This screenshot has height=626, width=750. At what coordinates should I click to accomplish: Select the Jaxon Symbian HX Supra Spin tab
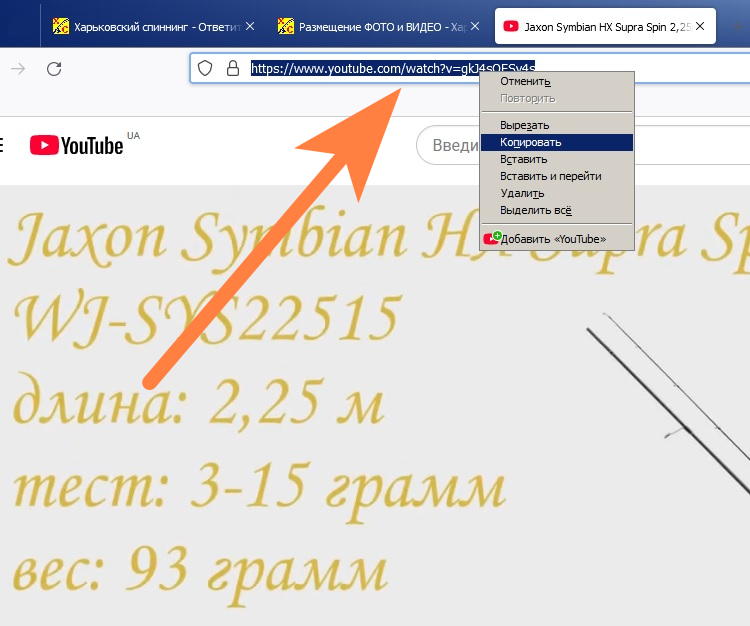pos(605,26)
